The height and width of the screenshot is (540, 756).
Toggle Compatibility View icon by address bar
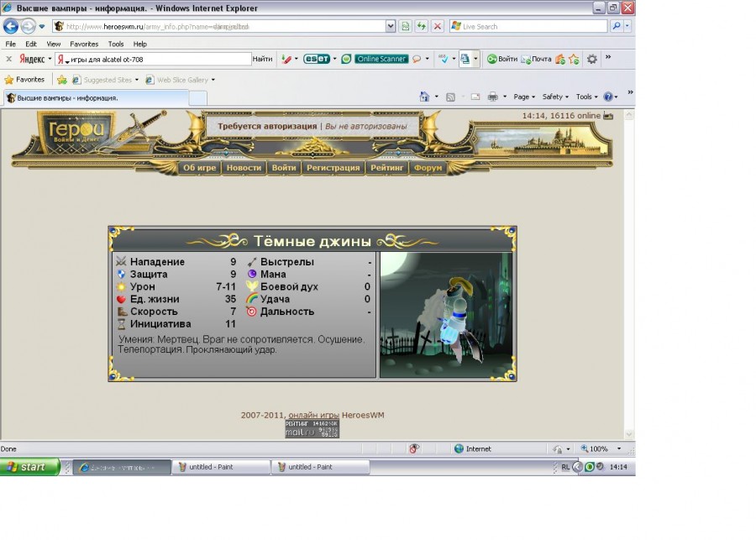pyautogui.click(x=406, y=27)
